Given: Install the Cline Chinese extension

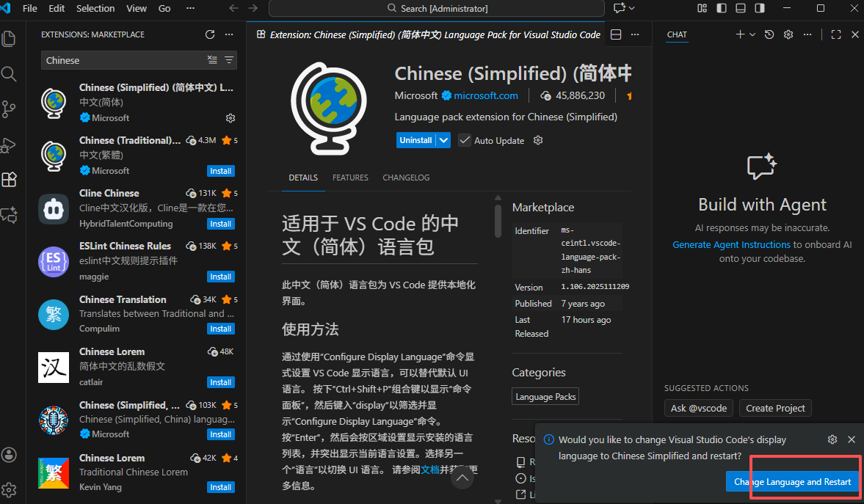Looking at the screenshot, I should coord(220,224).
